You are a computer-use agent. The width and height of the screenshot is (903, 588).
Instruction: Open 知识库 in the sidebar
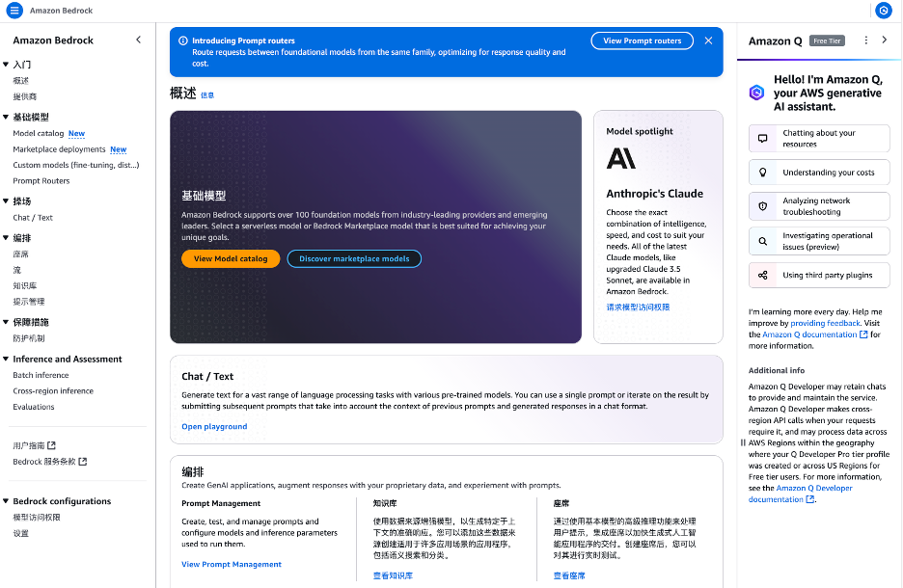pos(25,286)
